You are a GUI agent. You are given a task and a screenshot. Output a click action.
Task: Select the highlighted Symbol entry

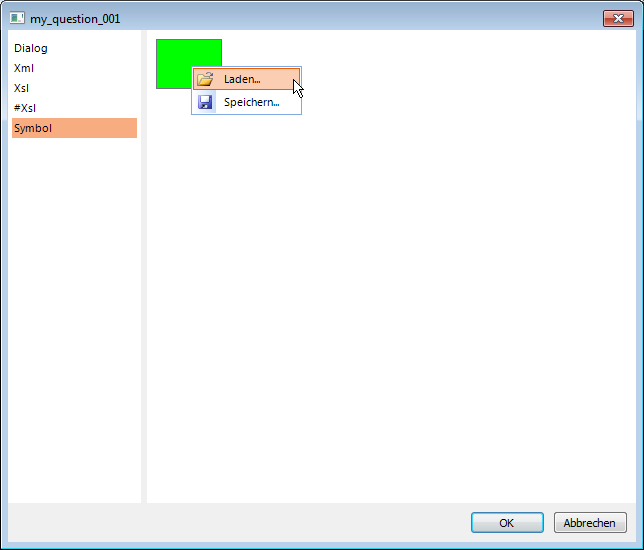pyautogui.click(x=74, y=128)
